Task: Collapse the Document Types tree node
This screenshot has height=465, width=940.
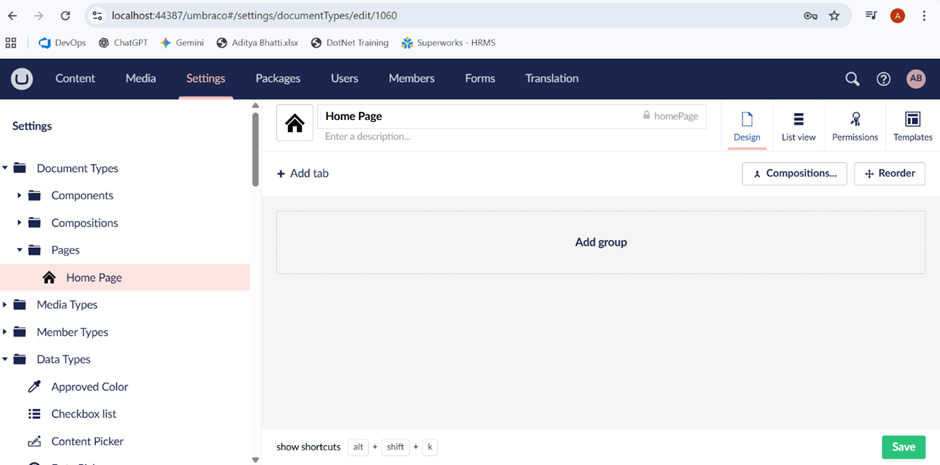Action: (5, 169)
